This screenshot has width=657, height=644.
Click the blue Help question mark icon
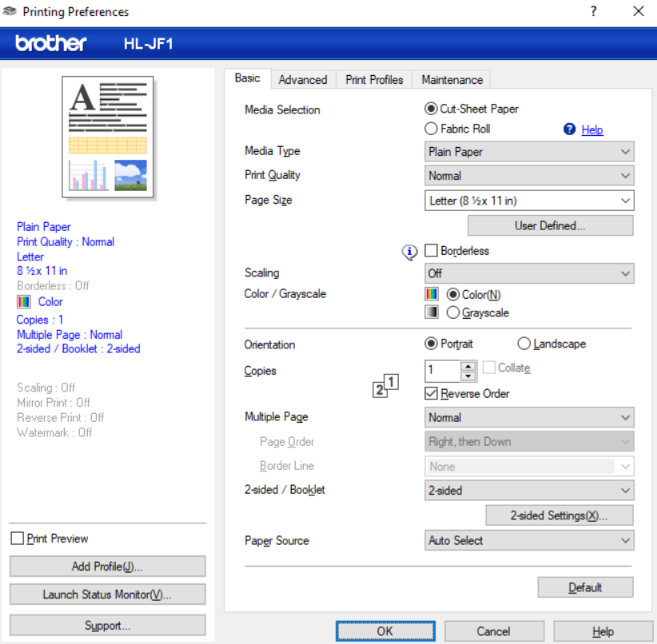click(x=570, y=129)
